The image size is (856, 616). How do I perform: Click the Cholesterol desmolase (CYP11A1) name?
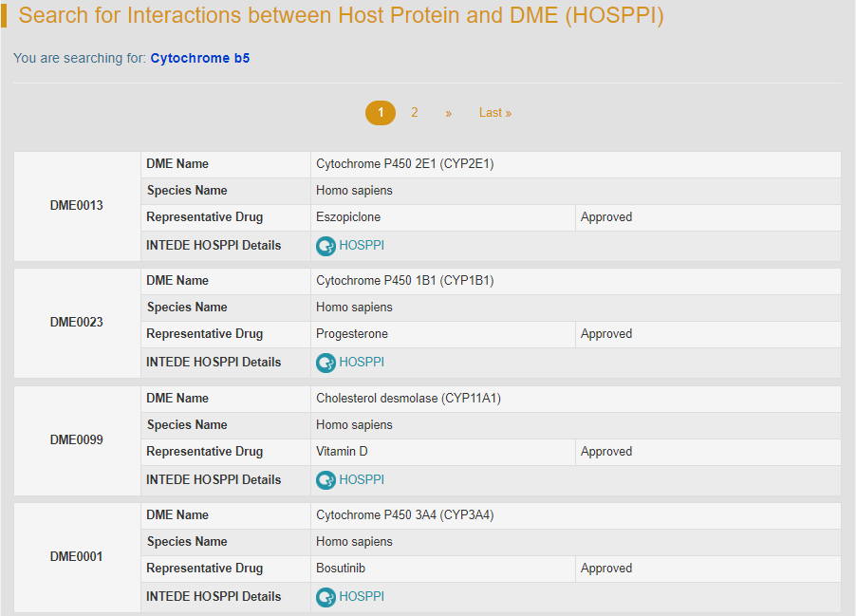point(408,399)
